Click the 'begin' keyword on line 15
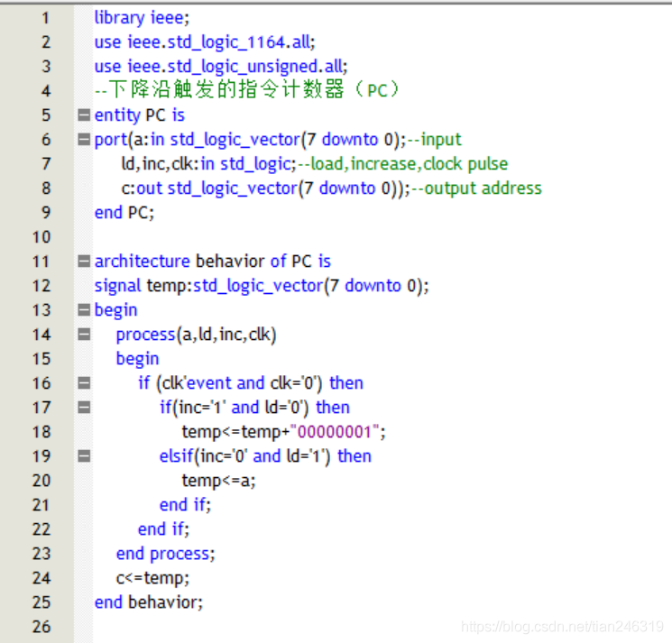This screenshot has width=672, height=643. point(138,359)
